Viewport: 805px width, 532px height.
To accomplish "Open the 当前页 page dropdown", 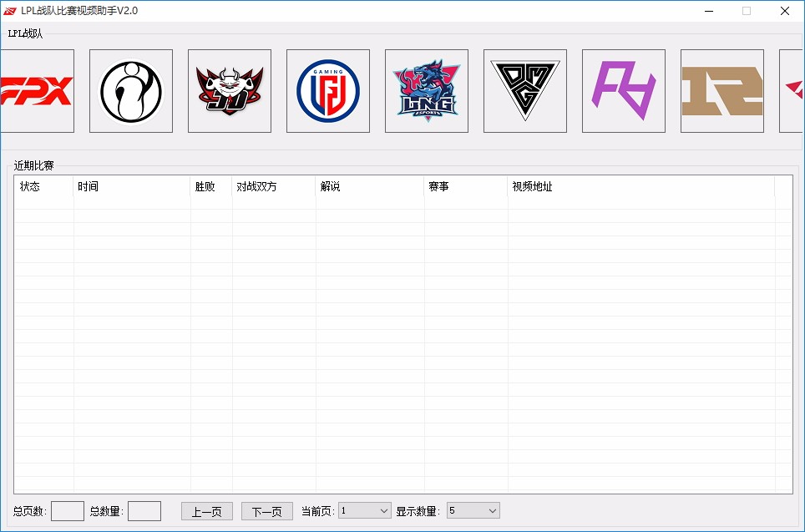I will [365, 510].
